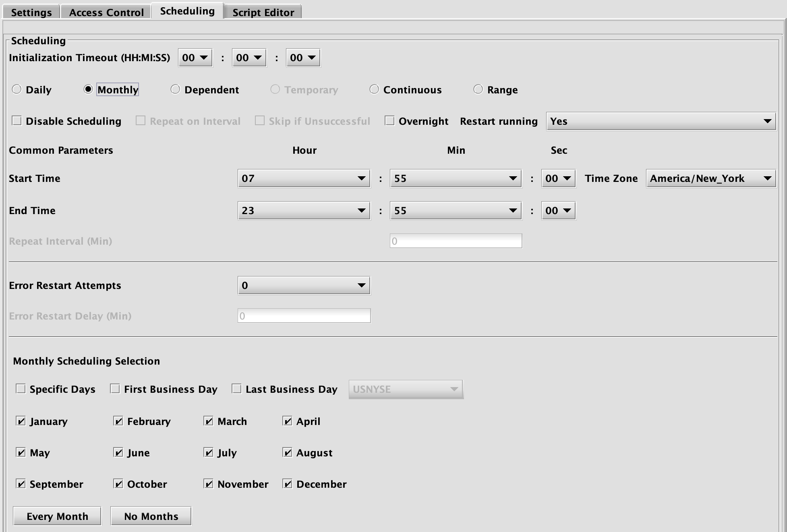The image size is (787, 532).
Task: Expand the End Time minute dropdown
Action: (456, 210)
